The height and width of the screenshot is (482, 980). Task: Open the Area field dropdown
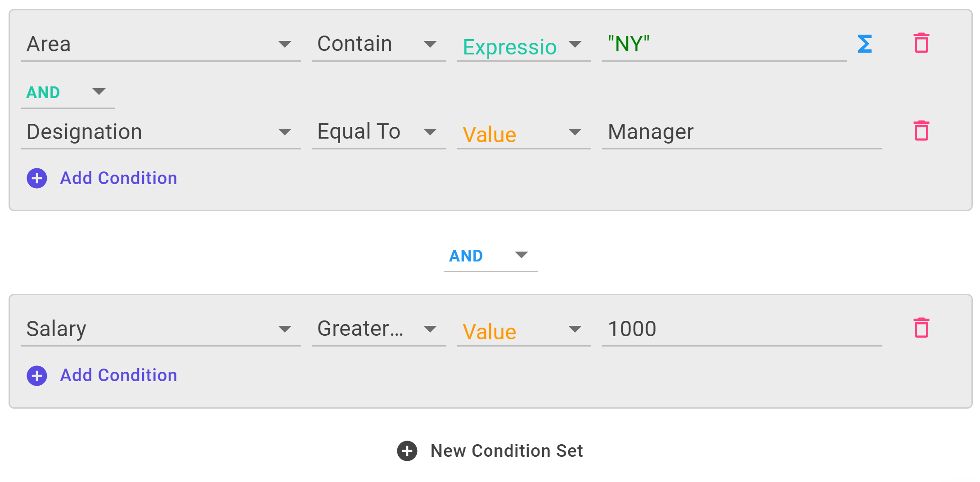(161, 44)
